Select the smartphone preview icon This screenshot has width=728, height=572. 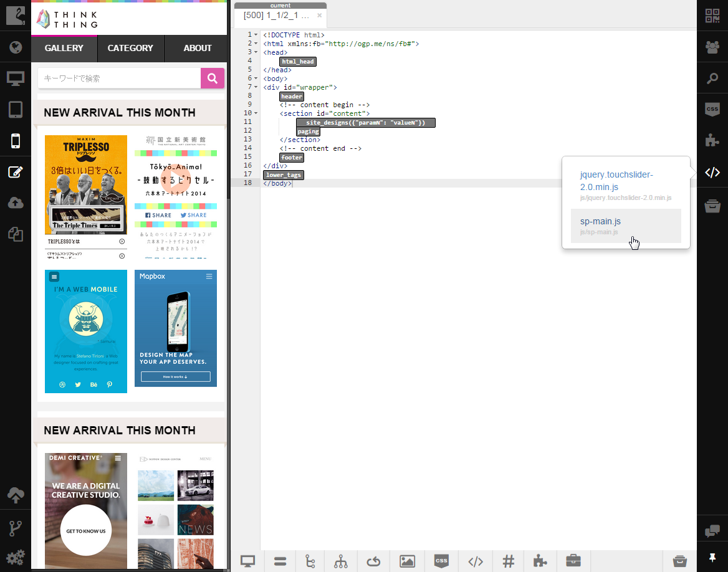click(x=16, y=141)
